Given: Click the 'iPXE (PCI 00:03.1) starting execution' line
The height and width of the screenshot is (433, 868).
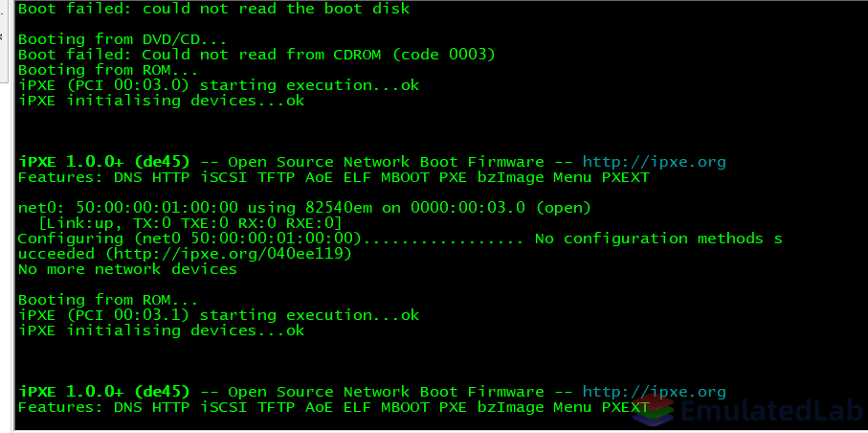Looking at the screenshot, I should coord(218,315).
